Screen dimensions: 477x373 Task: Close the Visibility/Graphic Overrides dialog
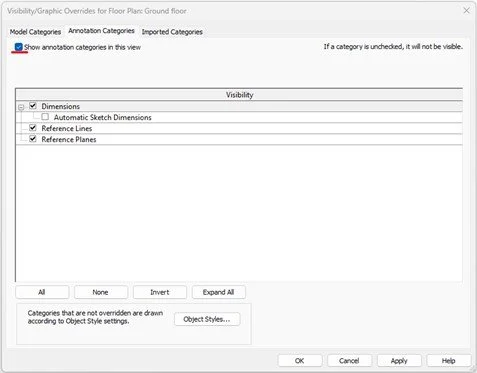tap(466, 11)
